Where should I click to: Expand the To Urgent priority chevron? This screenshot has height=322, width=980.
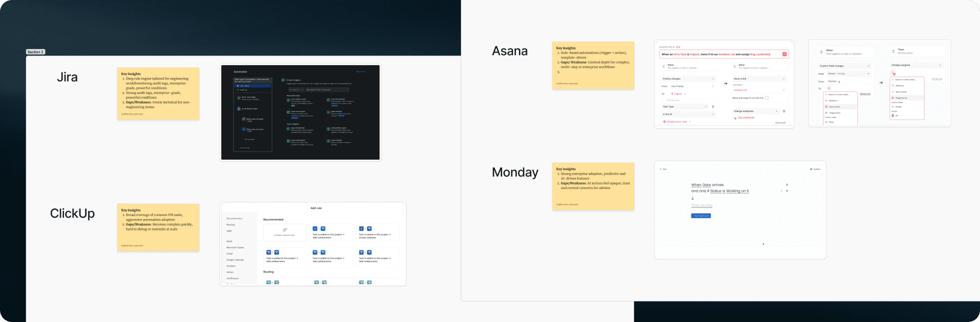click(x=685, y=94)
